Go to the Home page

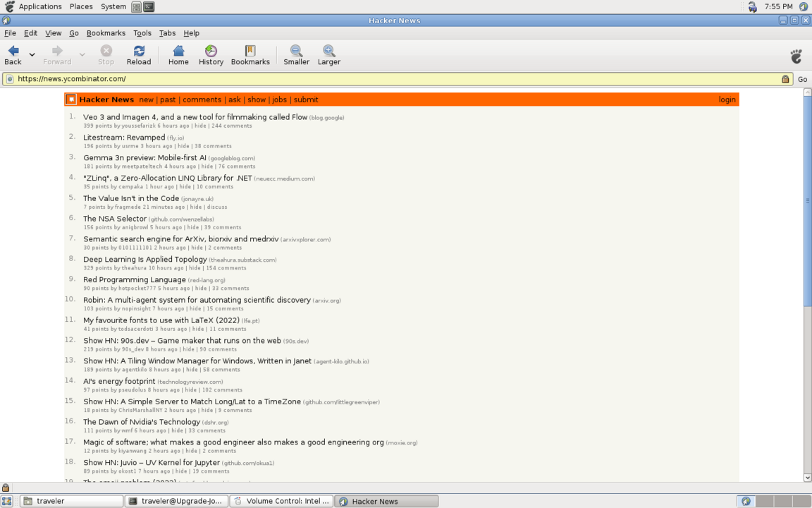178,55
